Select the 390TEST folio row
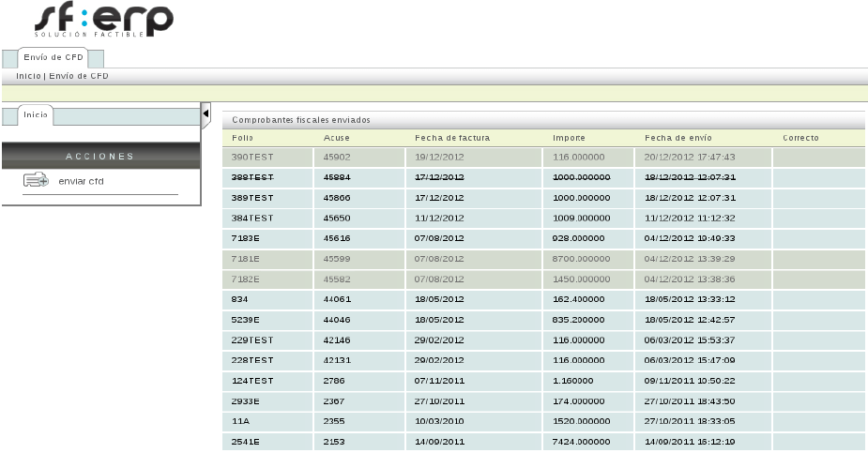Viewport: 868px width, 453px height. [251, 158]
